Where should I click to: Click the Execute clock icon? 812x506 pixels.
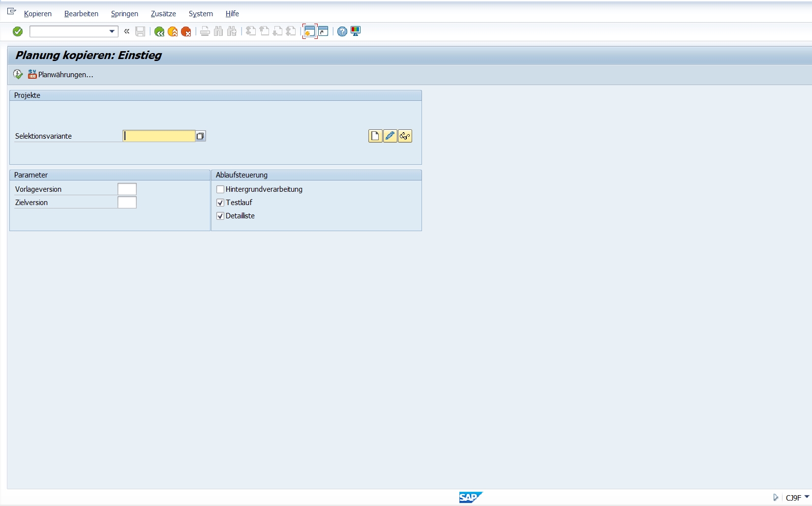pyautogui.click(x=18, y=74)
